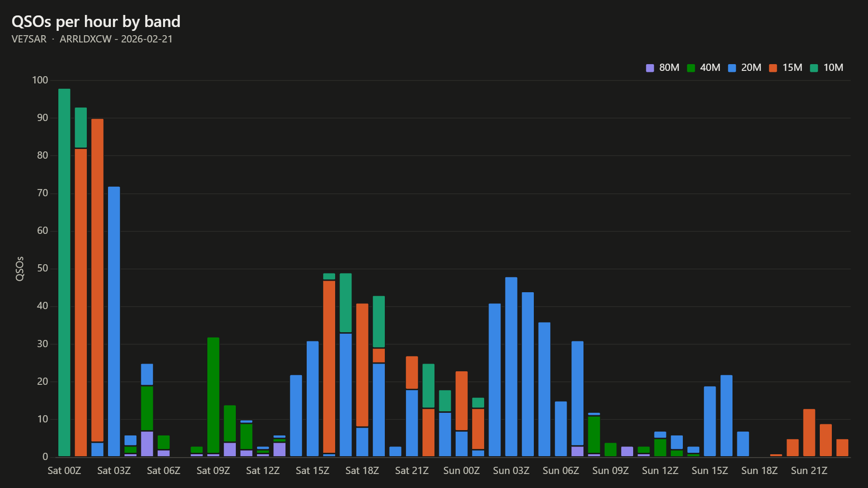The height and width of the screenshot is (488, 868).
Task: Click the 'Sat 18Z' x-axis label
Action: (x=362, y=471)
